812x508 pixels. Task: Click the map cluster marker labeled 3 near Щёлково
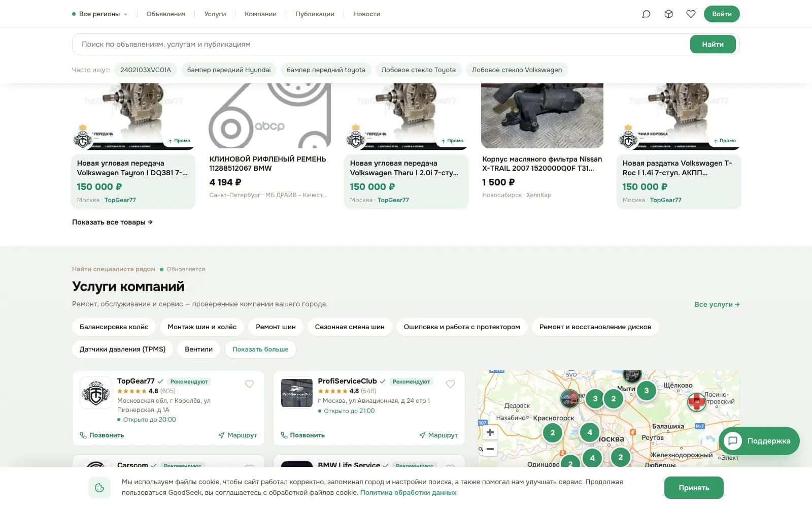tap(646, 391)
